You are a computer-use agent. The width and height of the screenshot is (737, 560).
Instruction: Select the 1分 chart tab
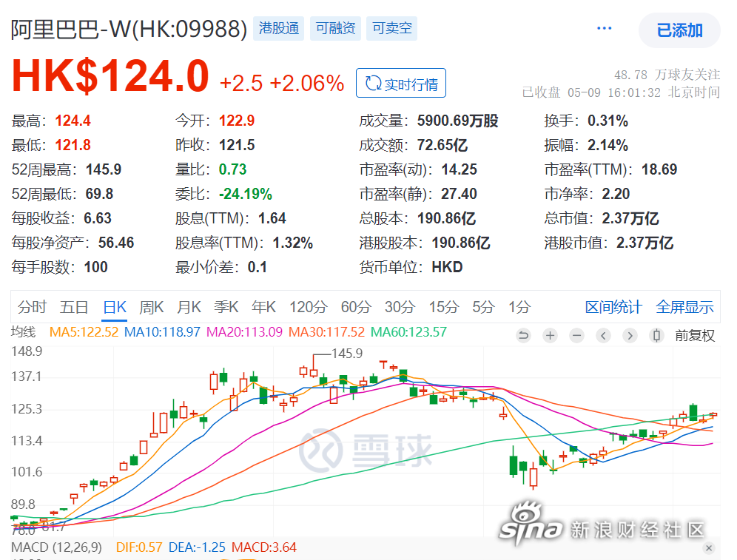point(519,307)
